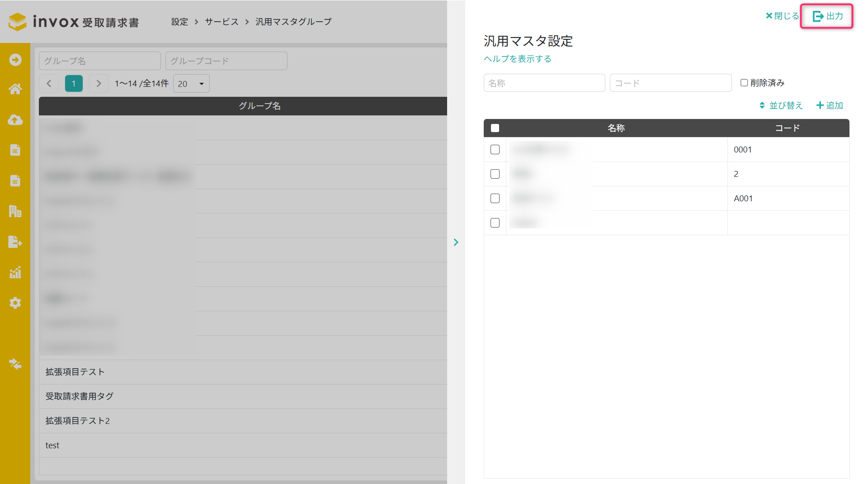Click the 設定 breadcrumb item
This screenshot has width=868, height=484.
click(x=179, y=22)
